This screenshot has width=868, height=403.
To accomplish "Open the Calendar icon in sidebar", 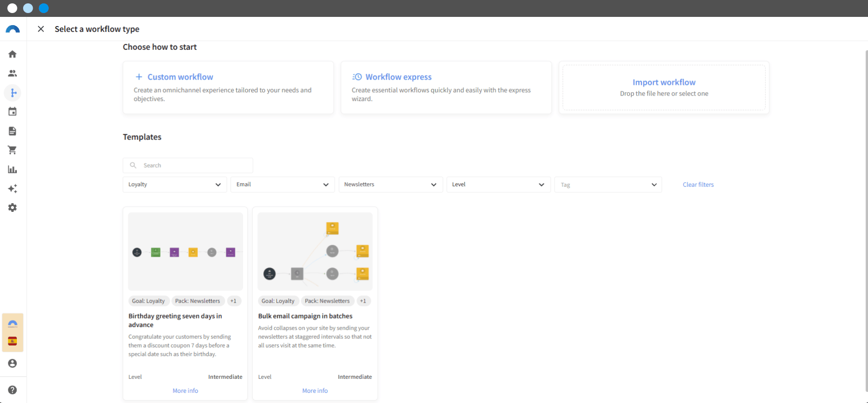I will (13, 111).
